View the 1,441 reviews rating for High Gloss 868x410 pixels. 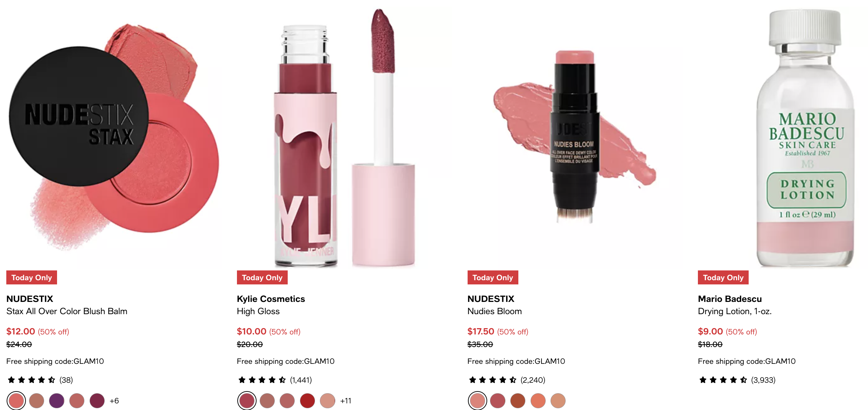point(274,380)
